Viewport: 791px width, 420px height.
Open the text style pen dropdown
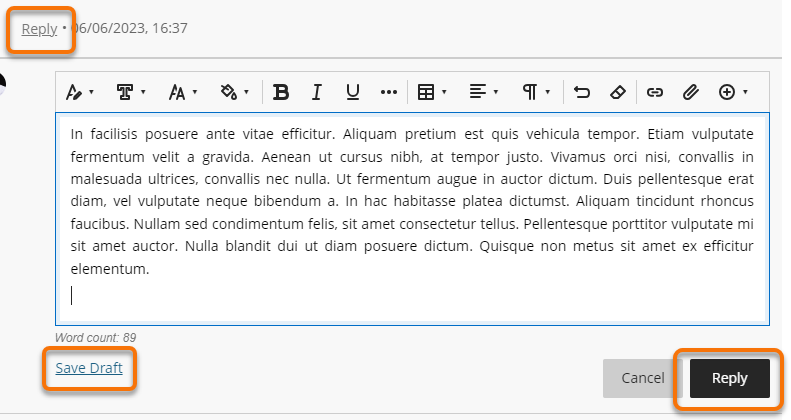[80, 92]
